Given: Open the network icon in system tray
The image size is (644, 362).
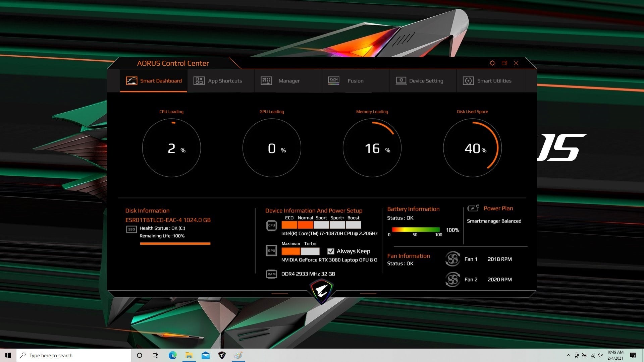Looking at the screenshot, I should click(593, 355).
